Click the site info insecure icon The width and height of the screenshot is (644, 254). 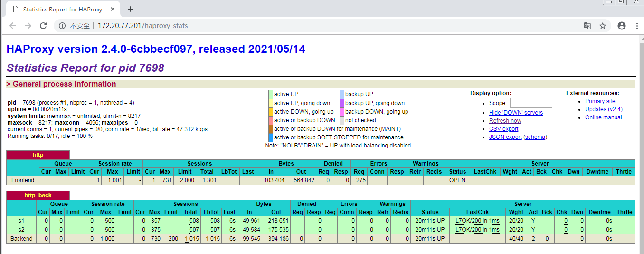[x=62, y=26]
